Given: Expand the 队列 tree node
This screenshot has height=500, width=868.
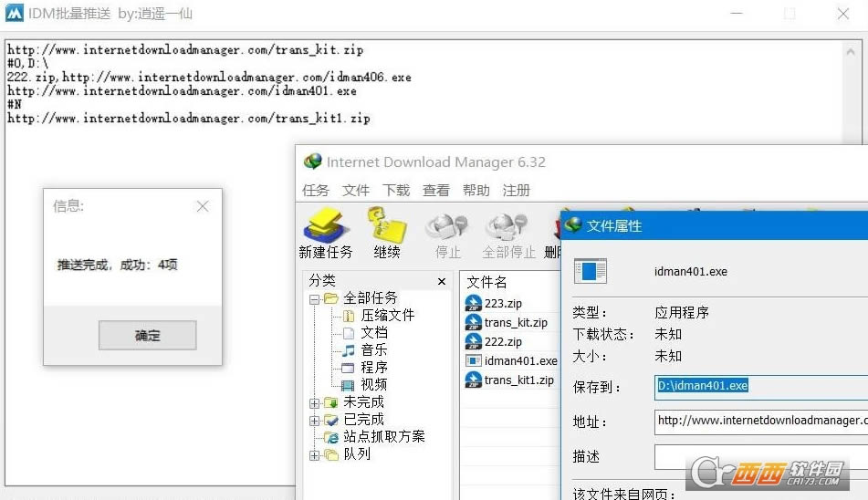Looking at the screenshot, I should click(x=314, y=455).
